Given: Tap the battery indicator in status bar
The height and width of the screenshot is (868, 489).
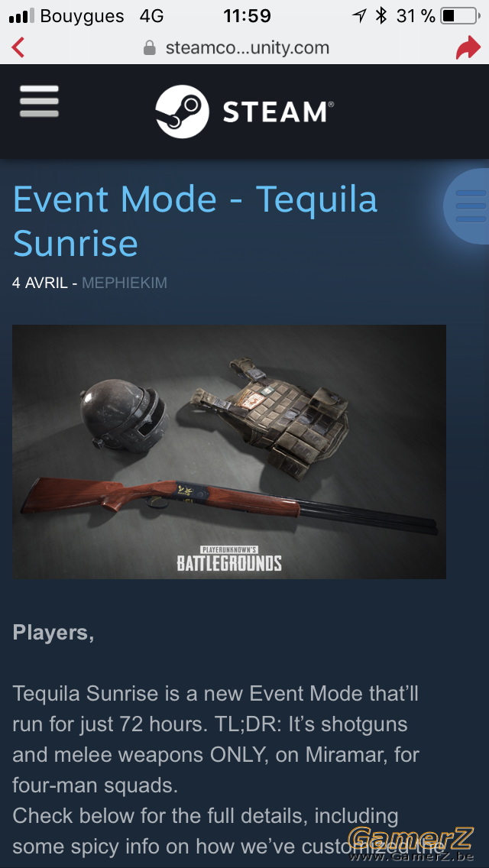Looking at the screenshot, I should (x=460, y=16).
